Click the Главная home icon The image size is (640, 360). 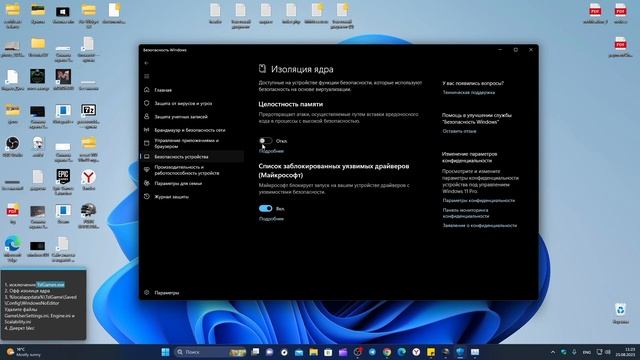click(x=147, y=90)
